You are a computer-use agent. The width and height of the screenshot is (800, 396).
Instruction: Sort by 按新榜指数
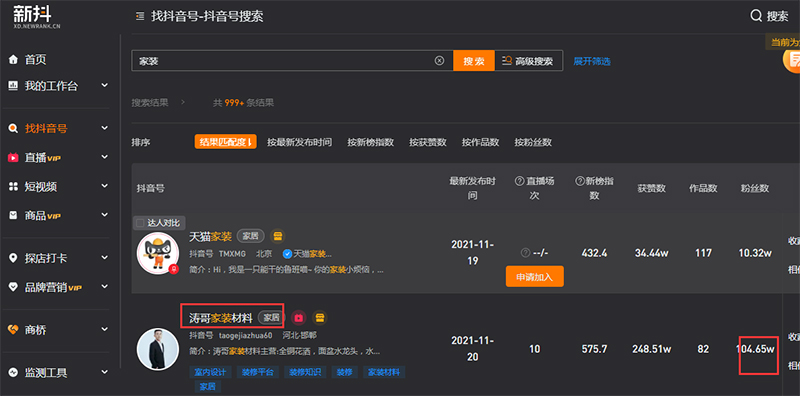[x=370, y=142]
